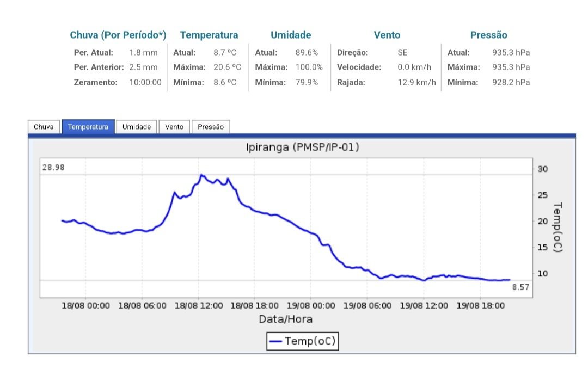
Task: Click the Pressão summary heading
Action: (x=488, y=35)
